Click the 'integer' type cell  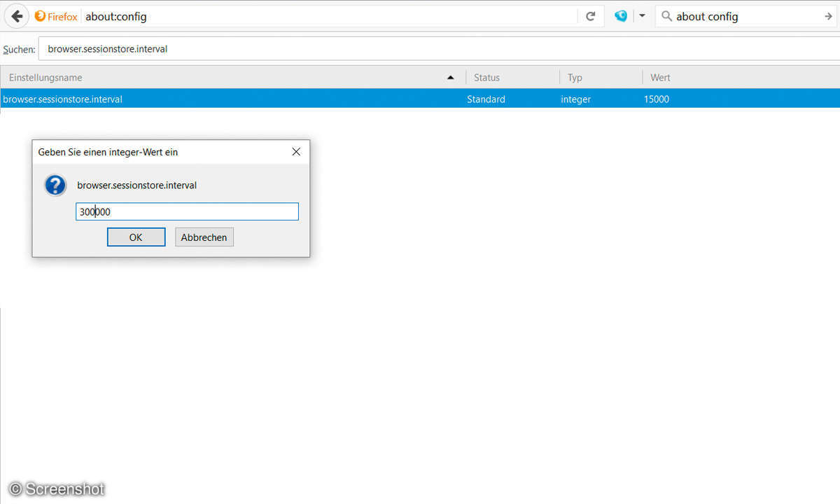pyautogui.click(x=575, y=99)
